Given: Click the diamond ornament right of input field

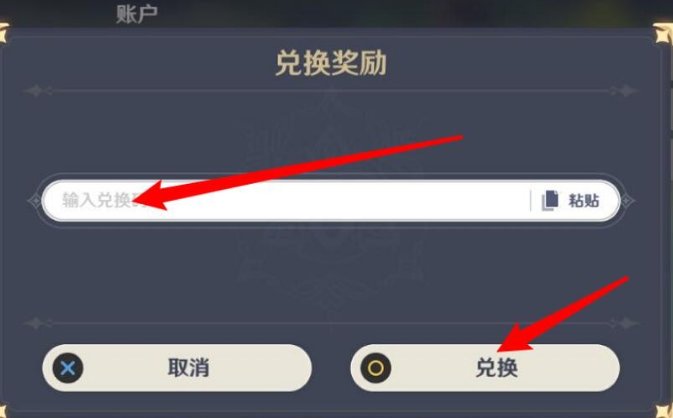Looking at the screenshot, I should click(x=627, y=200).
